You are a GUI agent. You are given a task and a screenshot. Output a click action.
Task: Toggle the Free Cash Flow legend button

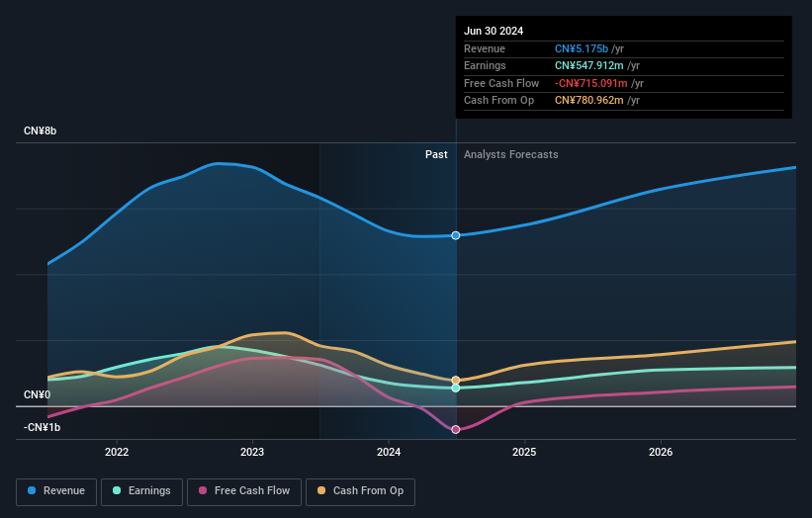point(244,491)
